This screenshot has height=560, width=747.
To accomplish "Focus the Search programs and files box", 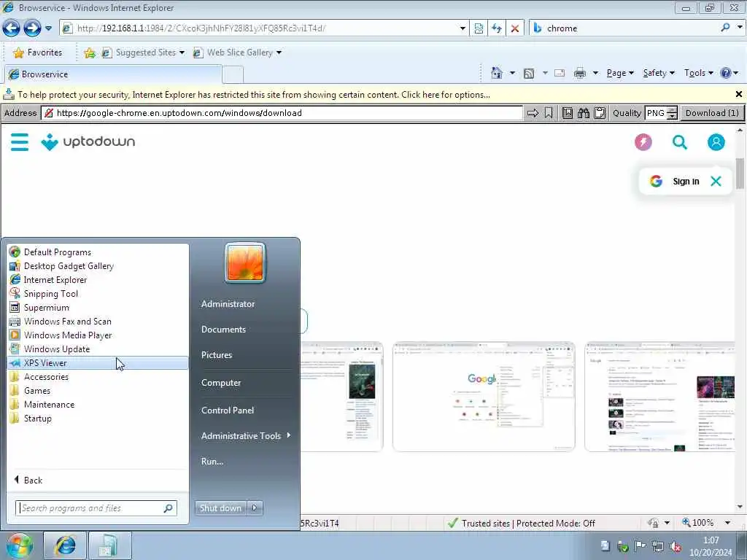I will coord(96,508).
